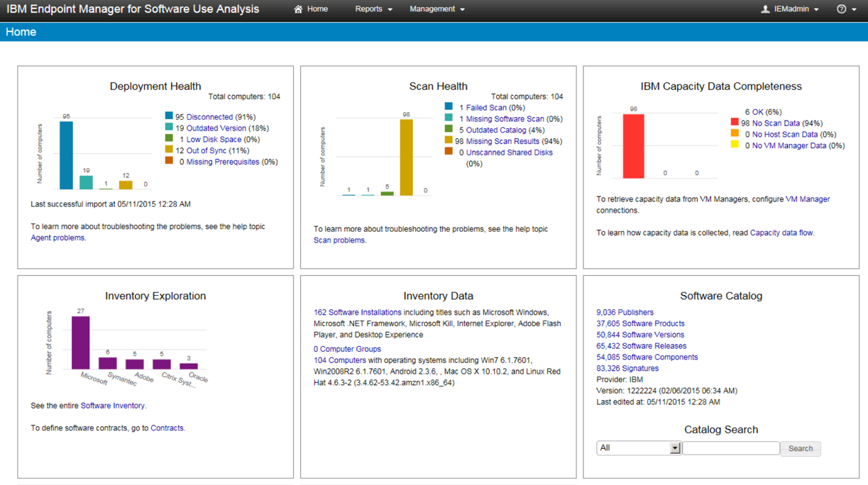Open the Missing Scan Results link
This screenshot has height=485, width=868.
[502, 141]
